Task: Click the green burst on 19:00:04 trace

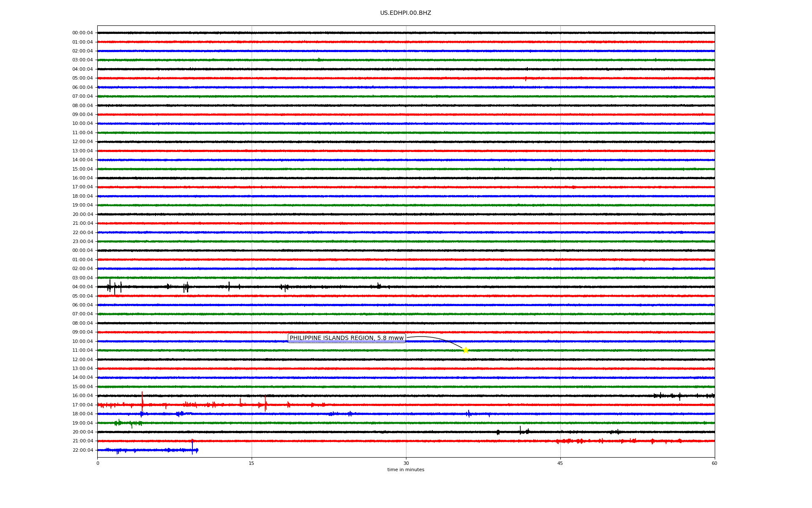Action: (118, 422)
